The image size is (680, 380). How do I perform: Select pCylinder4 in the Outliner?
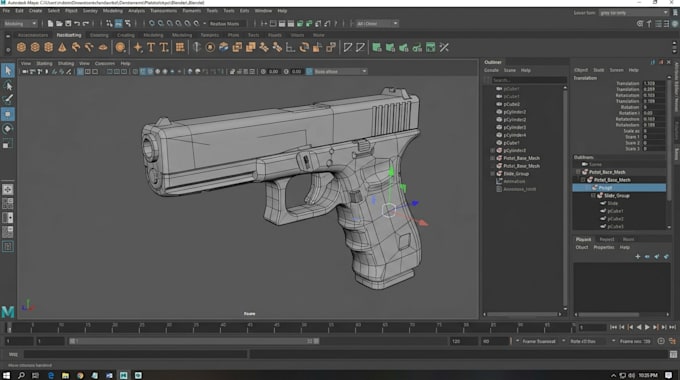515,135
